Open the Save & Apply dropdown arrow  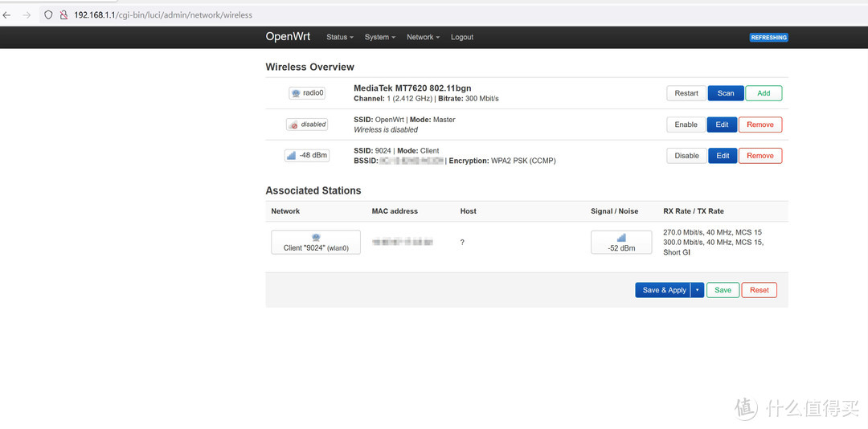(698, 290)
